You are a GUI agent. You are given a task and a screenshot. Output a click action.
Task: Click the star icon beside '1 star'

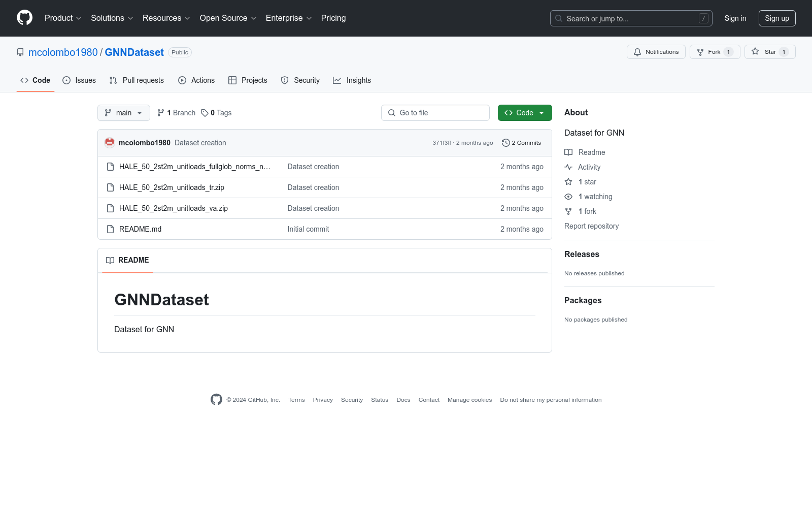568,182
